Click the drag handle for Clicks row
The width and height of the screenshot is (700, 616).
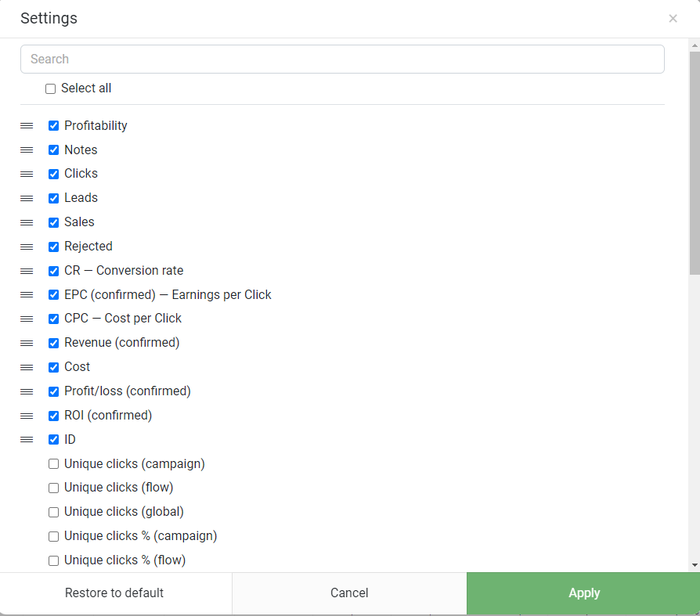pyautogui.click(x=27, y=174)
